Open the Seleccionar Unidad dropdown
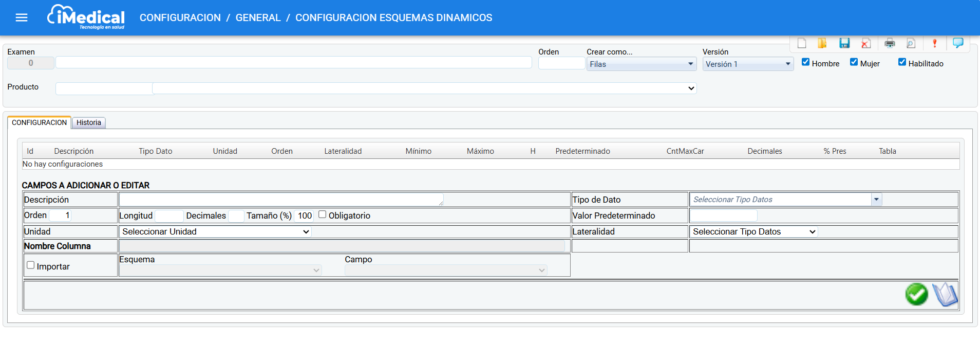 [215, 232]
